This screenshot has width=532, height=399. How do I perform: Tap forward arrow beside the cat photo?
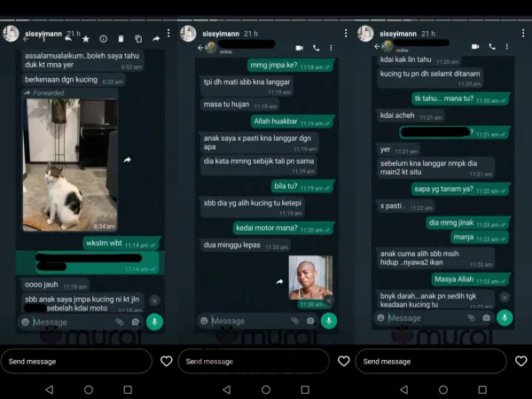pos(127,160)
